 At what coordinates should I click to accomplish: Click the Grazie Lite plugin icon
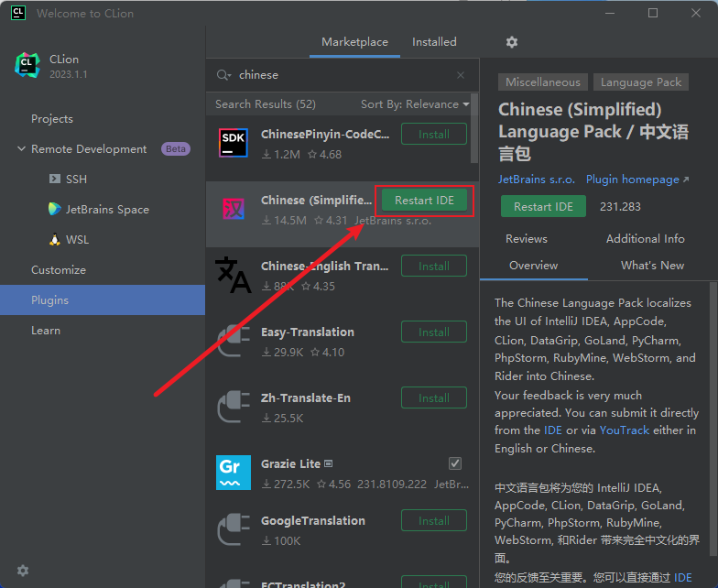pos(233,473)
